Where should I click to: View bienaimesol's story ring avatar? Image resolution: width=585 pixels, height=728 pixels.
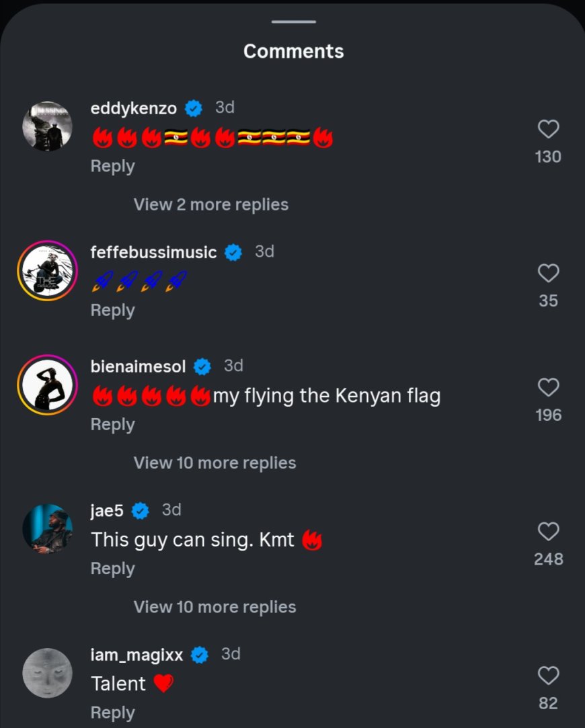(x=47, y=385)
